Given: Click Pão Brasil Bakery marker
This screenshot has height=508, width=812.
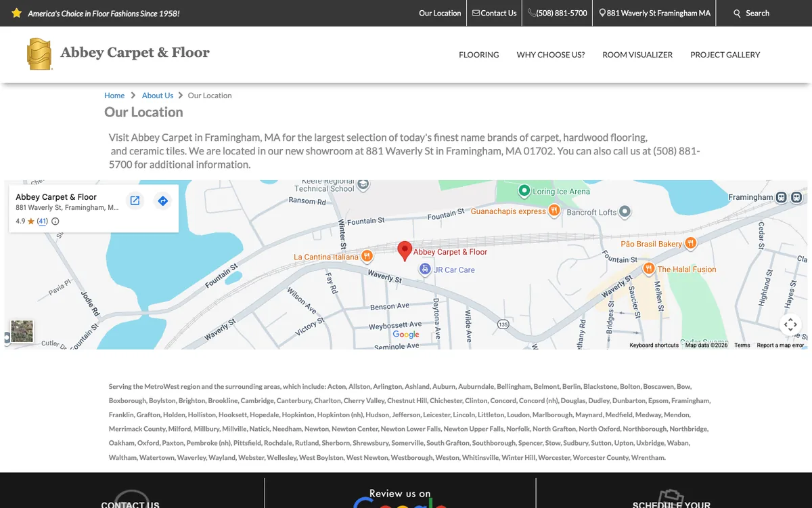Looking at the screenshot, I should pos(690,243).
